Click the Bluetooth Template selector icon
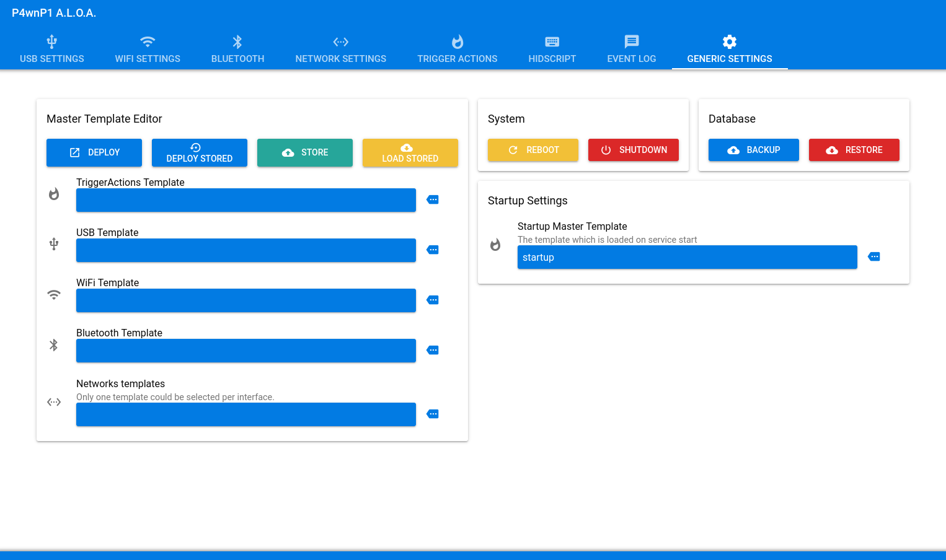Viewport: 946px width, 560px height. coord(433,350)
